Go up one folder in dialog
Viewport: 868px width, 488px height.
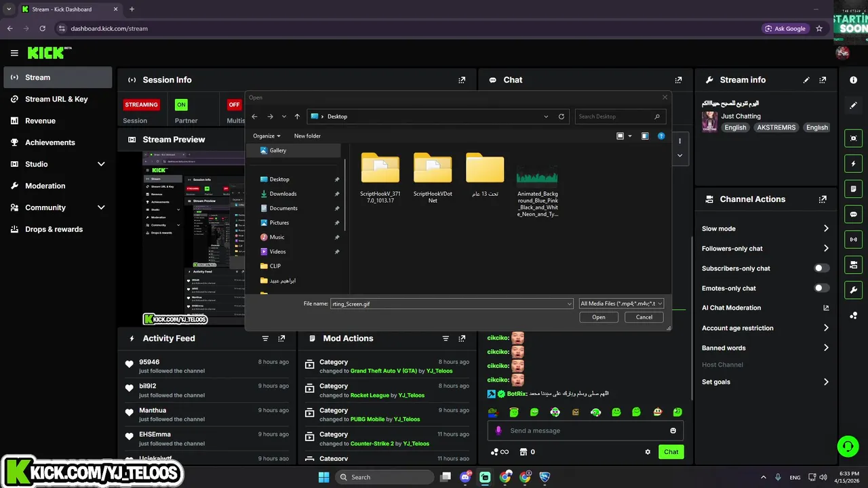[x=297, y=117]
